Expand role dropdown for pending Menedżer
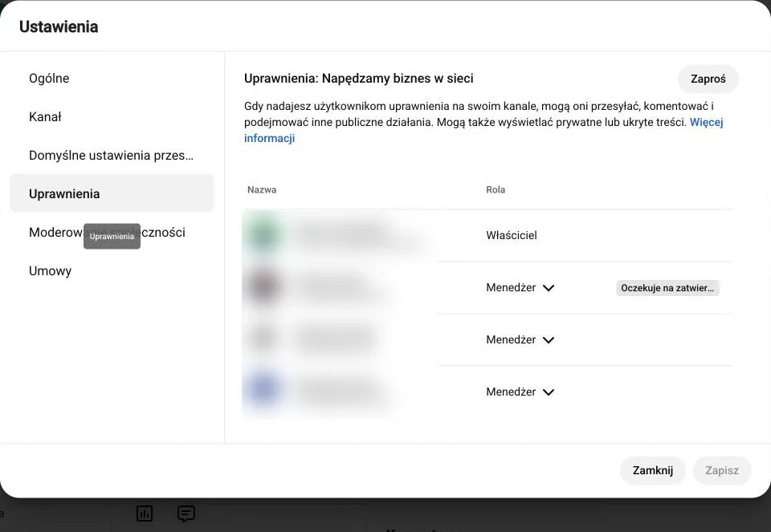The image size is (771, 532). [x=520, y=288]
